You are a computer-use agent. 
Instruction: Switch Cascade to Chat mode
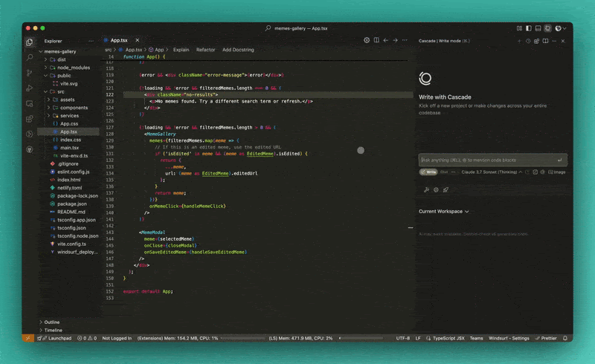pos(444,172)
